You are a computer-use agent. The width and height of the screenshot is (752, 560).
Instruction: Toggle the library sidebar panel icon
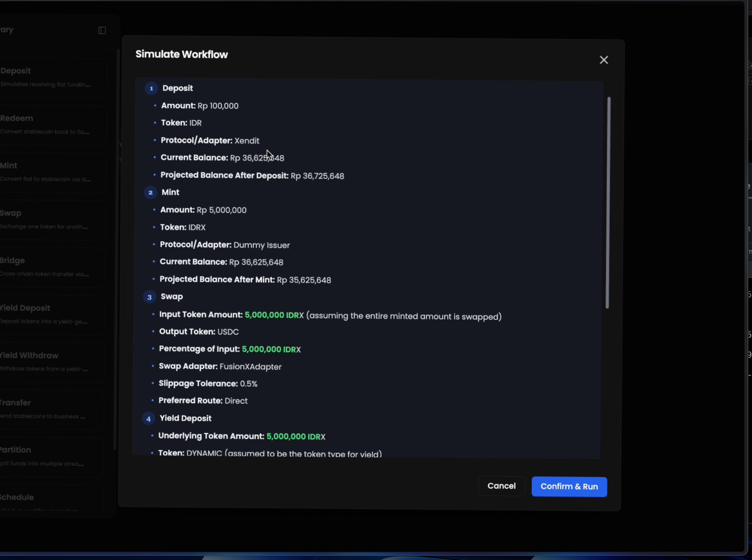tap(102, 30)
